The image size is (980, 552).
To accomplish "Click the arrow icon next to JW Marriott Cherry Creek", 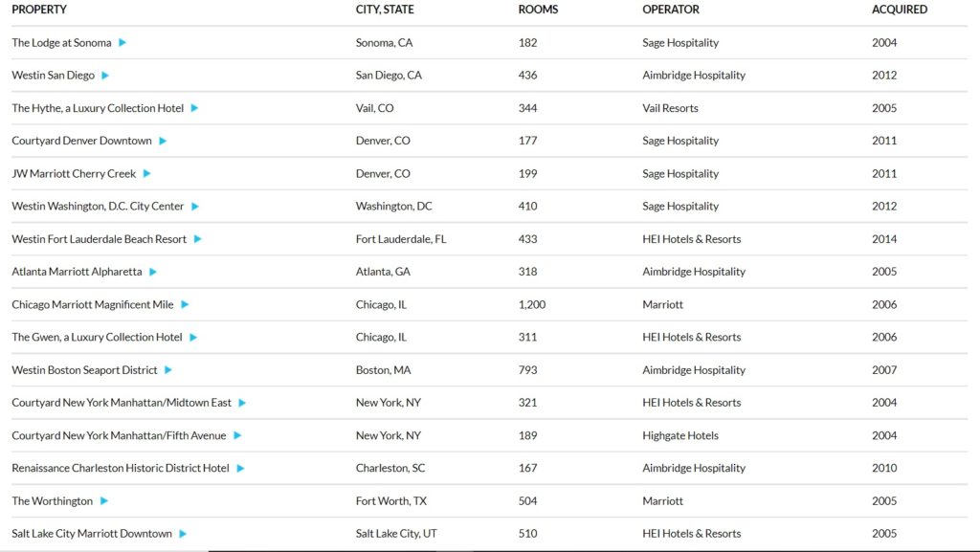I will coord(147,174).
